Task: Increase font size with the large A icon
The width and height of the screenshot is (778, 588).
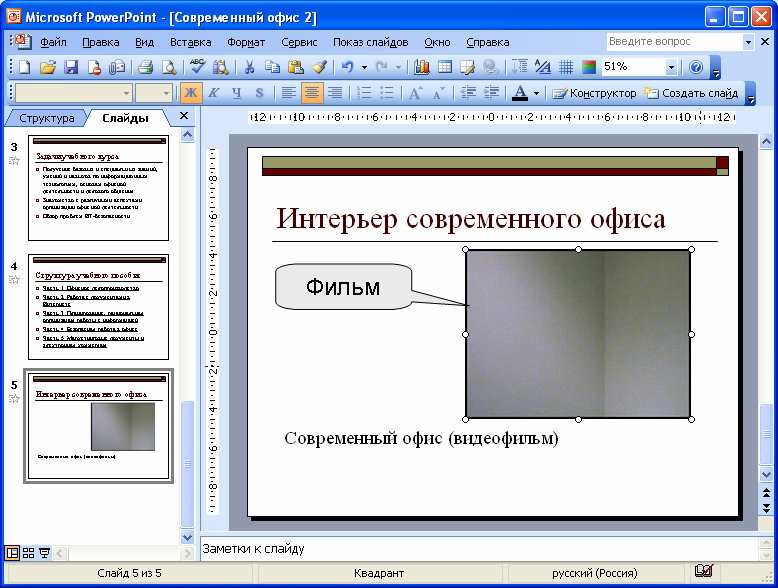Action: (415, 93)
